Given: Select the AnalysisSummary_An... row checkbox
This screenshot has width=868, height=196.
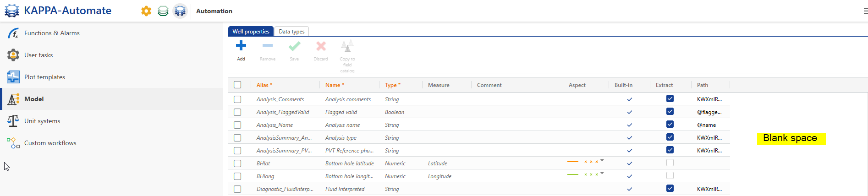Looking at the screenshot, I should [237, 137].
